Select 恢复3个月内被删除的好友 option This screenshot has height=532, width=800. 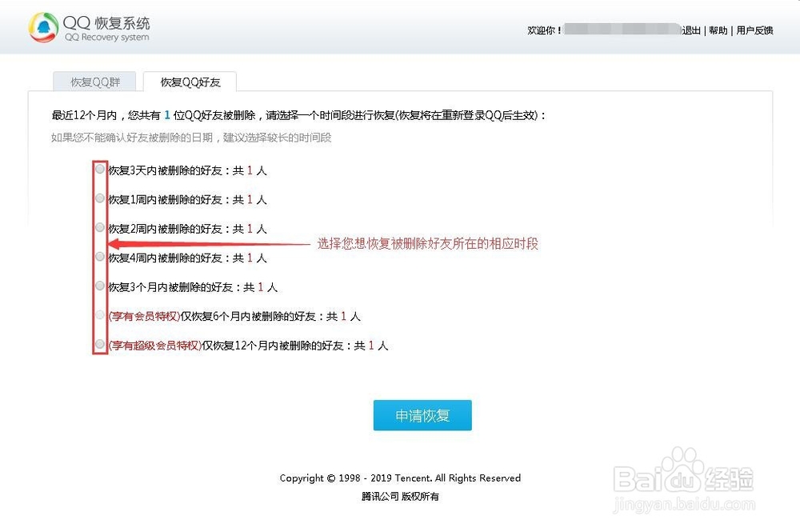100,286
